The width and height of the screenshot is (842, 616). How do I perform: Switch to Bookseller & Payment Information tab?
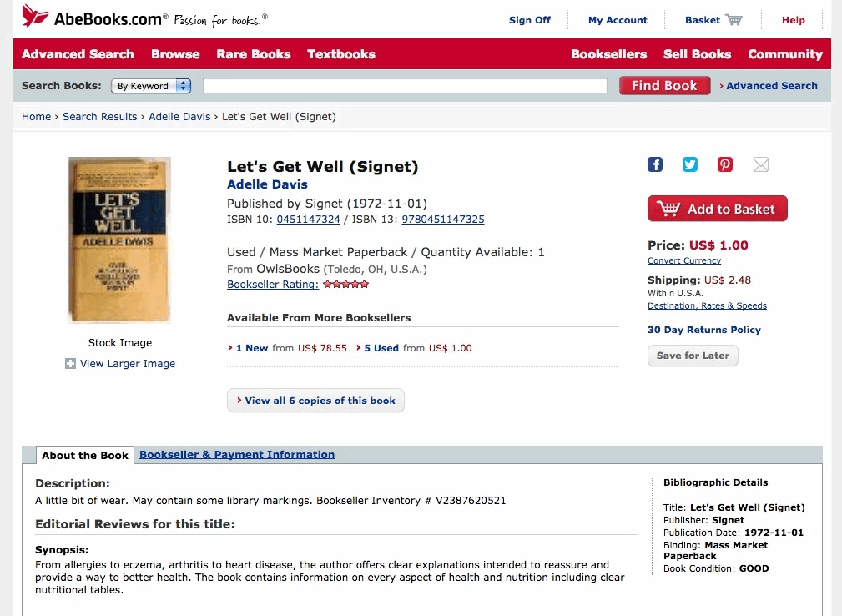[237, 455]
